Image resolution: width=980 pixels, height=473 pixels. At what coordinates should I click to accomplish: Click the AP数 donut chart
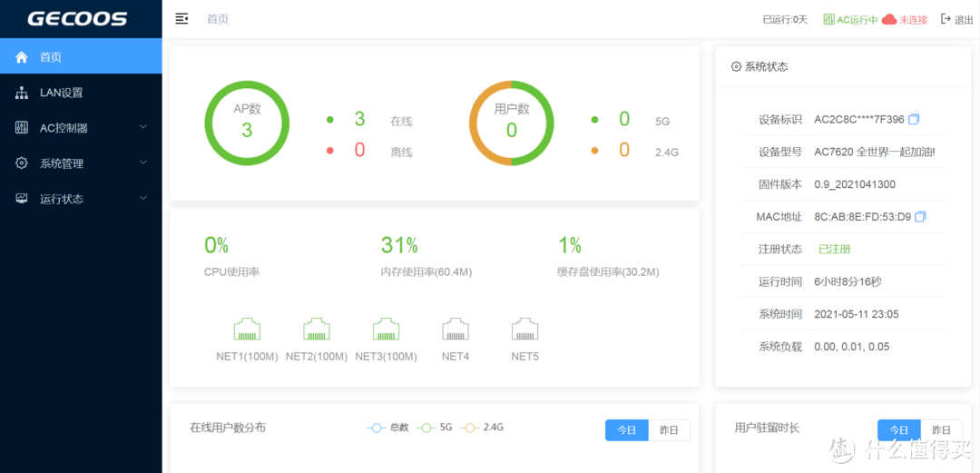point(247,123)
